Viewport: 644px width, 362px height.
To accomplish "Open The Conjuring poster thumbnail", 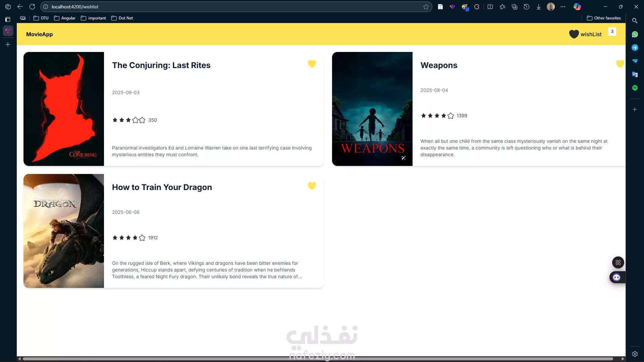I will coord(64,109).
